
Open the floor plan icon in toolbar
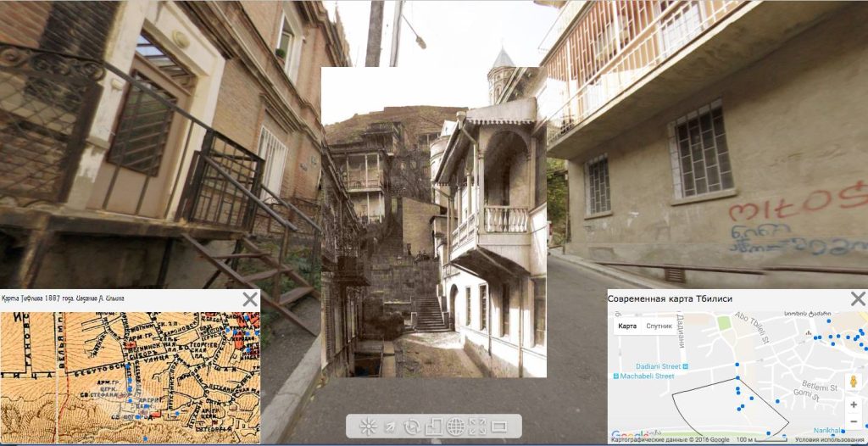click(433, 426)
